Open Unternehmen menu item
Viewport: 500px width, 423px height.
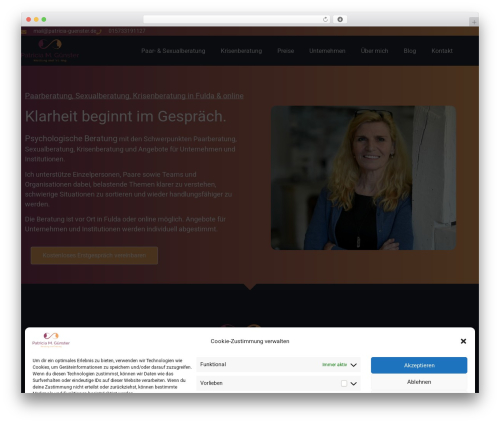[327, 51]
